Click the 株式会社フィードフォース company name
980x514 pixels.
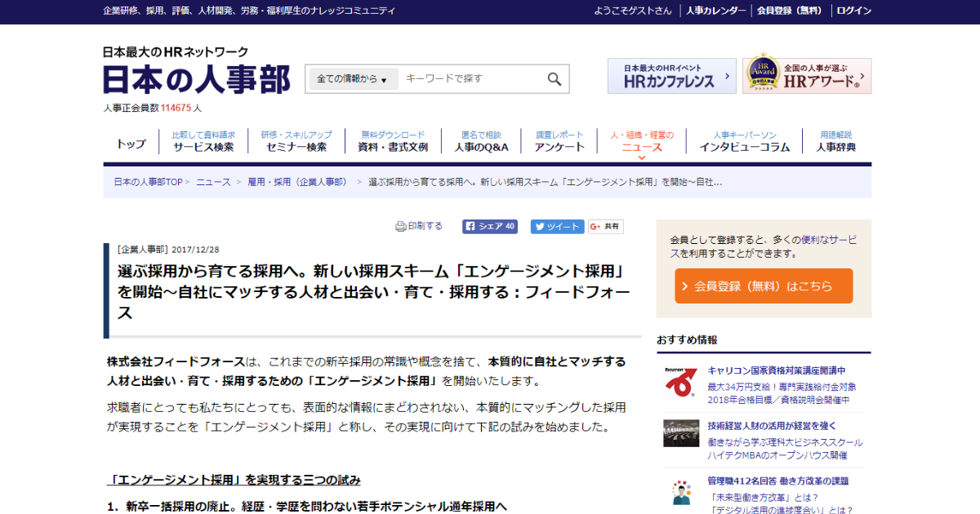coord(176,361)
